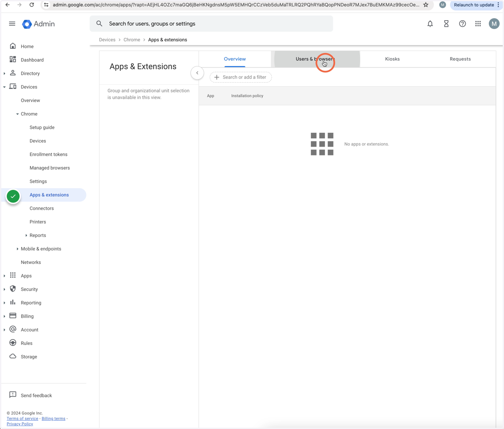Click the Security shield icon
Screen dimensions: 504x429
point(13,289)
